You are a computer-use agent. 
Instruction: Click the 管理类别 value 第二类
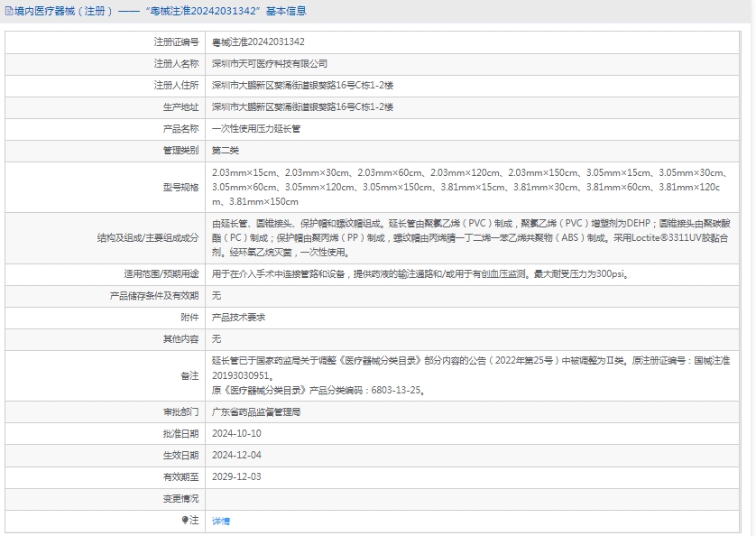[226, 151]
